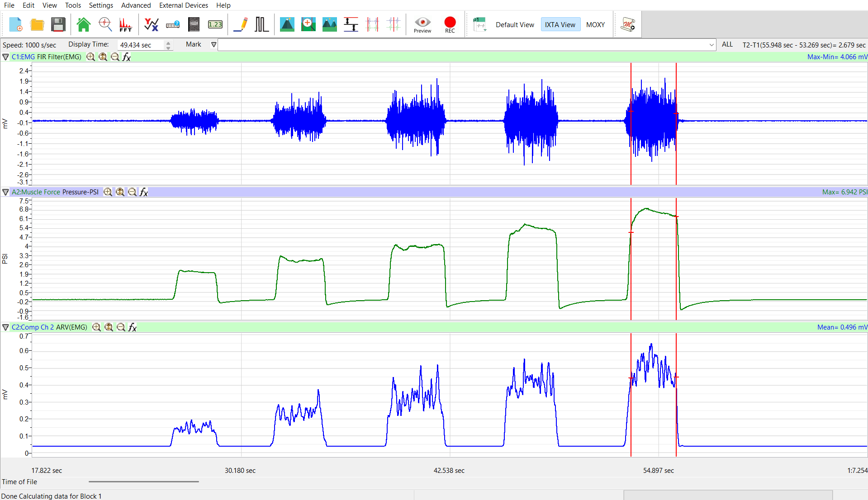The image size is (868, 500).
Task: Expand the A2:Muscle Force channel menu
Action: click(x=5, y=192)
